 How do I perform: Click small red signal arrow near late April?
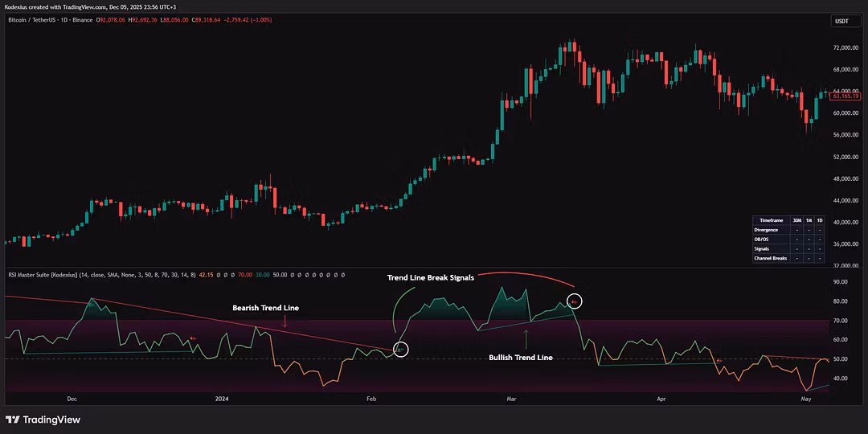click(x=719, y=360)
